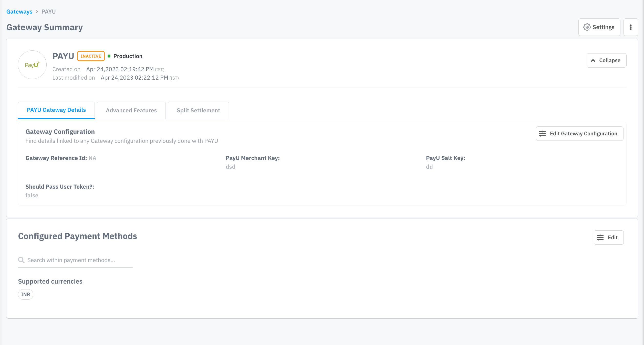Click the PAYU breadcrumb label
Viewport: 644px width, 345px height.
coord(49,12)
